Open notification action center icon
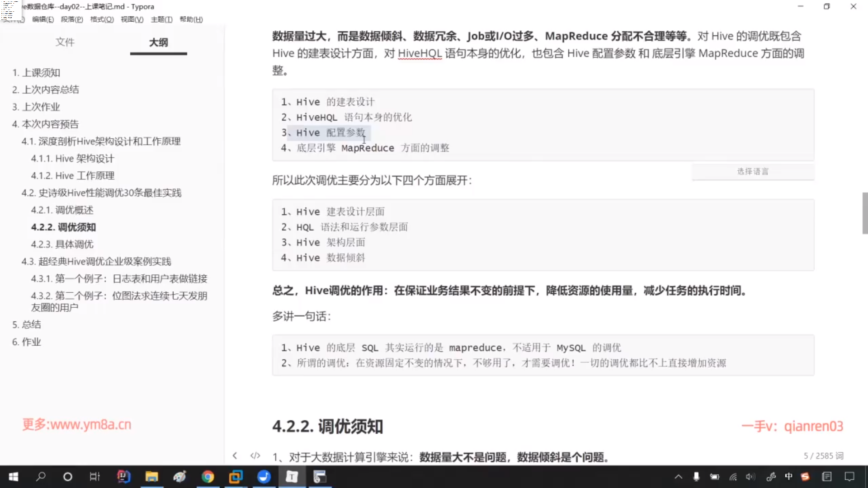Screen dimensions: 868x488 coord(849,477)
